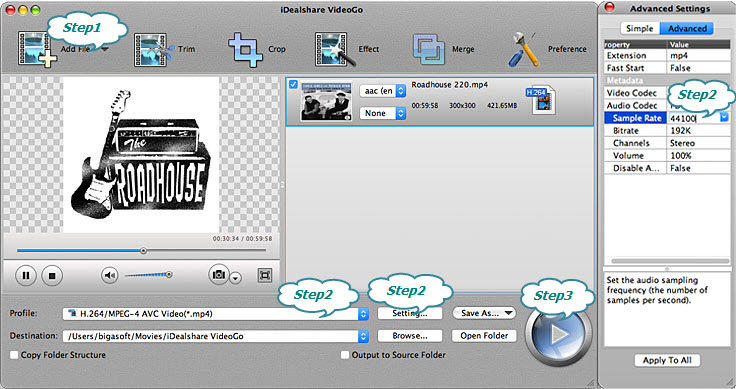The width and height of the screenshot is (736, 389).
Task: Click the Sample Rate 44100 input field
Action: (694, 118)
